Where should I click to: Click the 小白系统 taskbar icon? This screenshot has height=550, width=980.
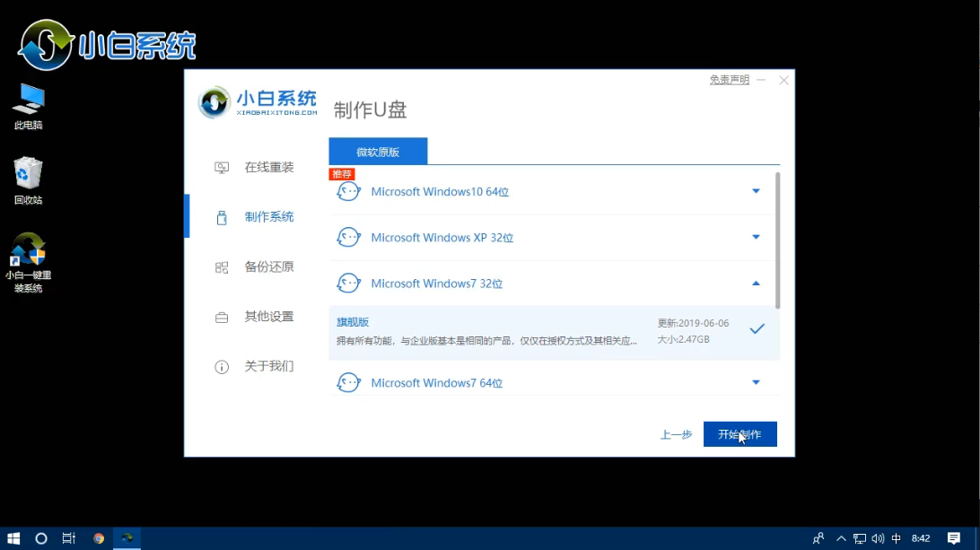(x=127, y=538)
